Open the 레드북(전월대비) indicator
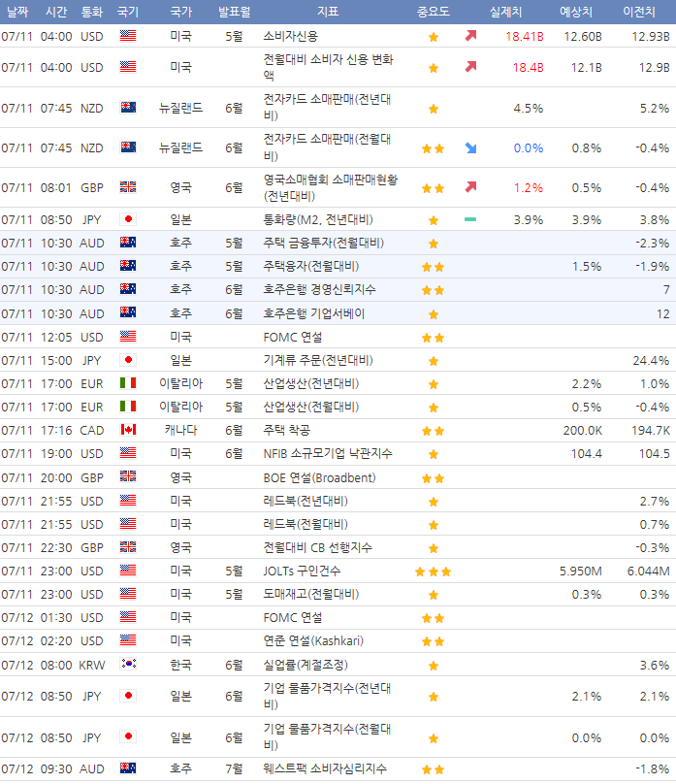Viewport: 676px width, 784px height. pos(306,524)
